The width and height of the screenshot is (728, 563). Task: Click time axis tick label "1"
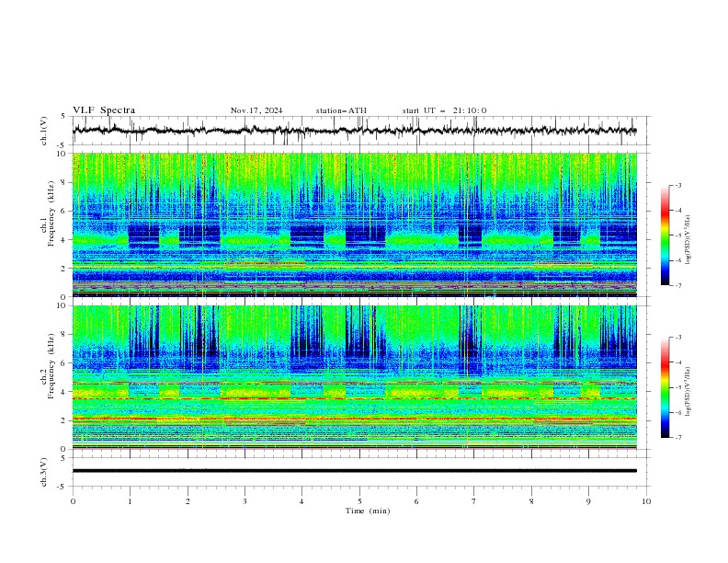tap(130, 501)
